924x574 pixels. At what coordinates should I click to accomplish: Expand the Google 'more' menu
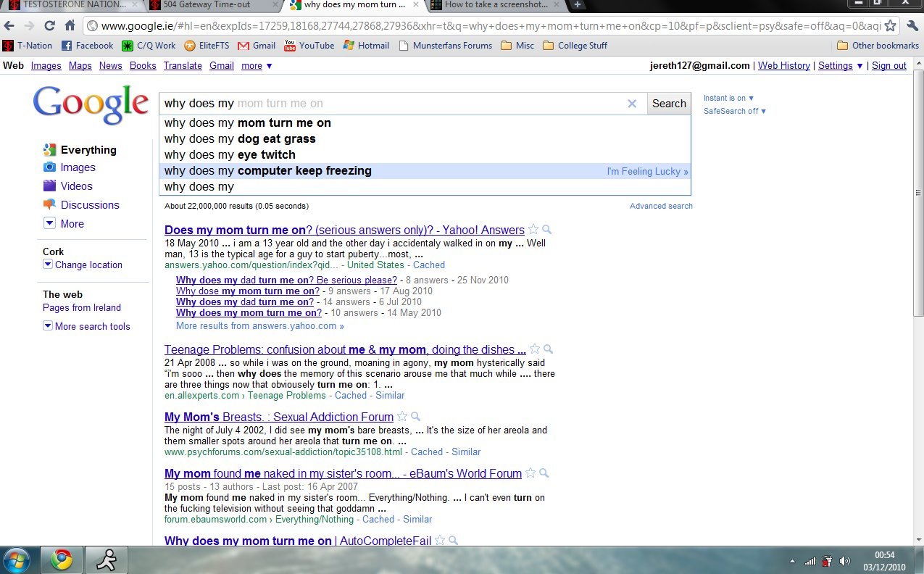[x=257, y=65]
